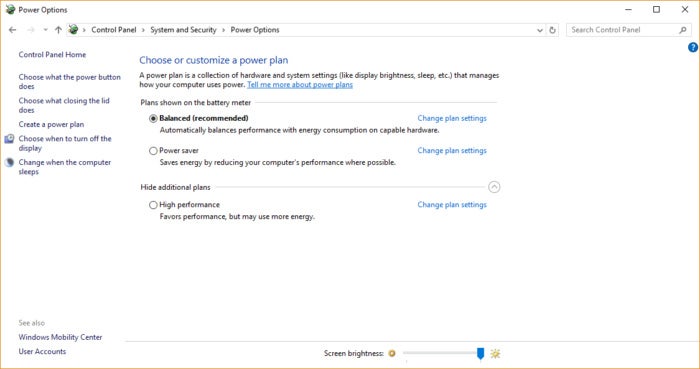The image size is (700, 369).
Task: Open Tell me more about power plans
Action: tap(300, 85)
